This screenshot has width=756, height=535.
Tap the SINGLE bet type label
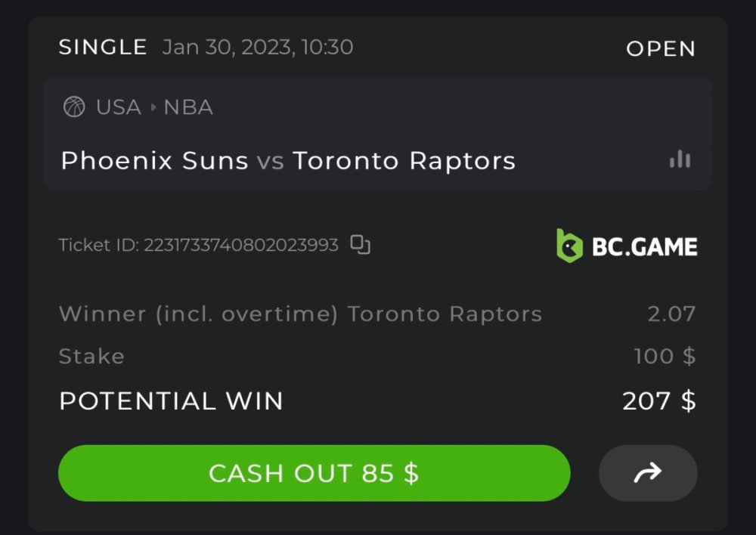[103, 47]
